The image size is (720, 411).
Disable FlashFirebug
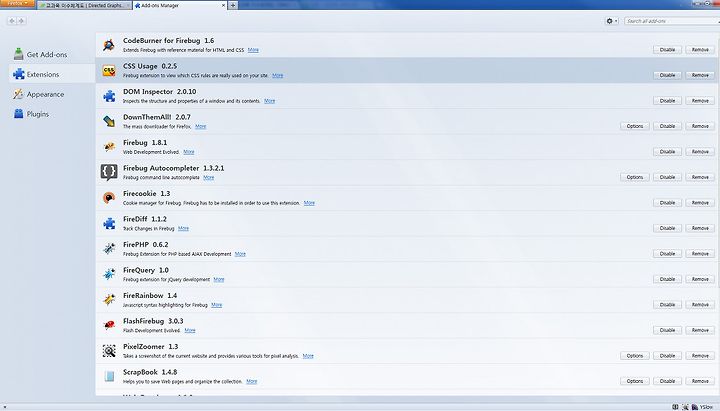(x=667, y=330)
